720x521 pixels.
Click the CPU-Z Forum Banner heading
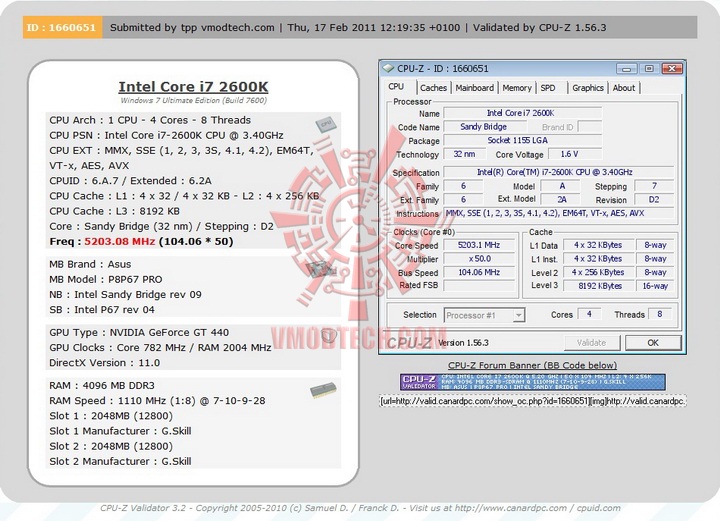532,365
